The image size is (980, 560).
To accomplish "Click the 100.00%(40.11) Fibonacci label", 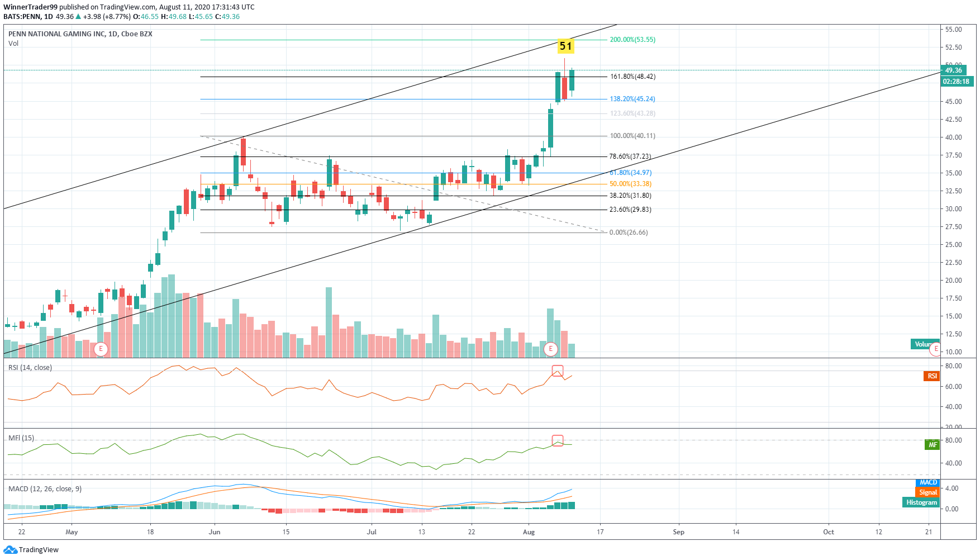I will 632,136.
